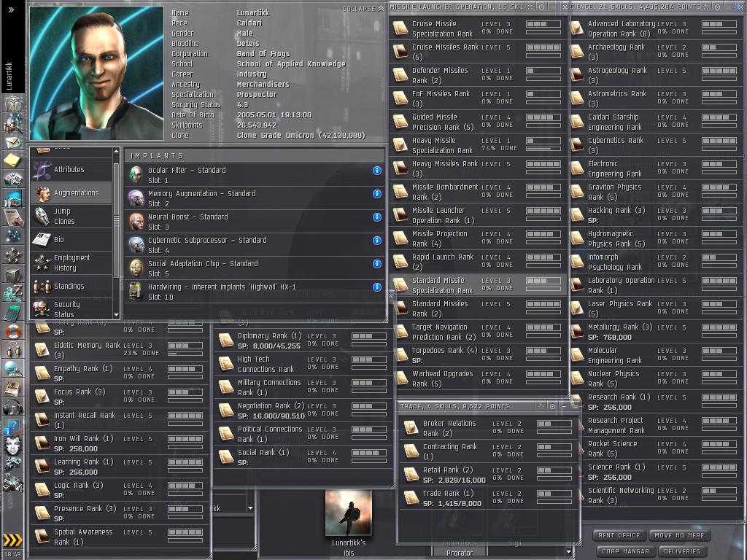
Task: Click the lifebuoy help icon in sidebar
Action: 13,331
